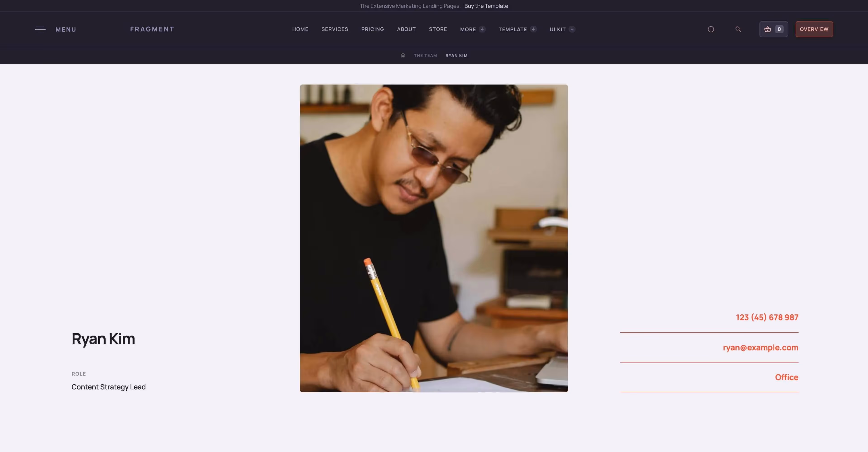The width and height of the screenshot is (868, 452).
Task: Open search with magnifier icon
Action: (738, 29)
